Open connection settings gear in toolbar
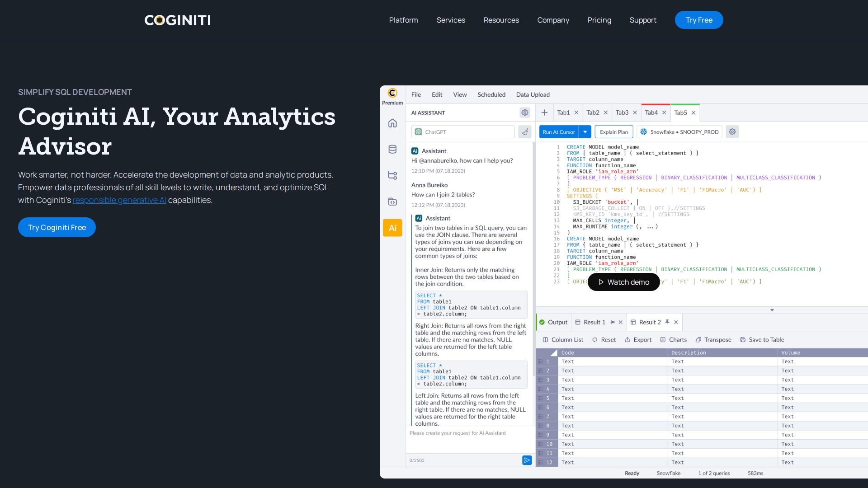This screenshot has height=488, width=868. point(732,132)
